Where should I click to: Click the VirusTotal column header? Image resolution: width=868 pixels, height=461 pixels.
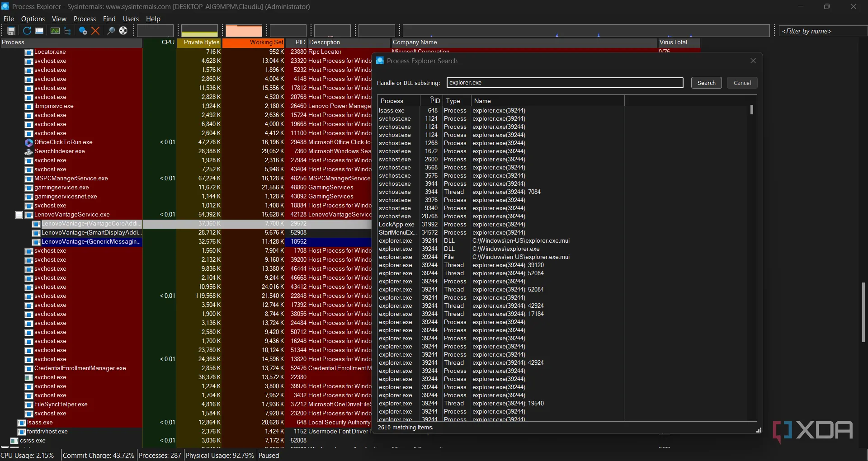click(678, 42)
